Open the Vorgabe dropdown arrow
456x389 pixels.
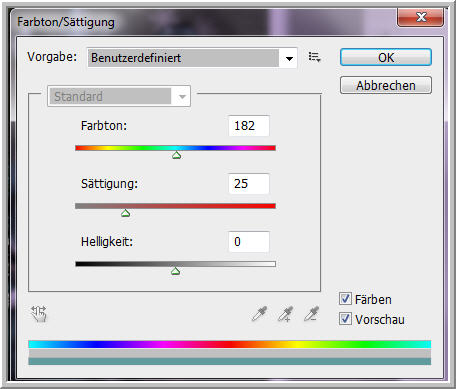point(289,58)
